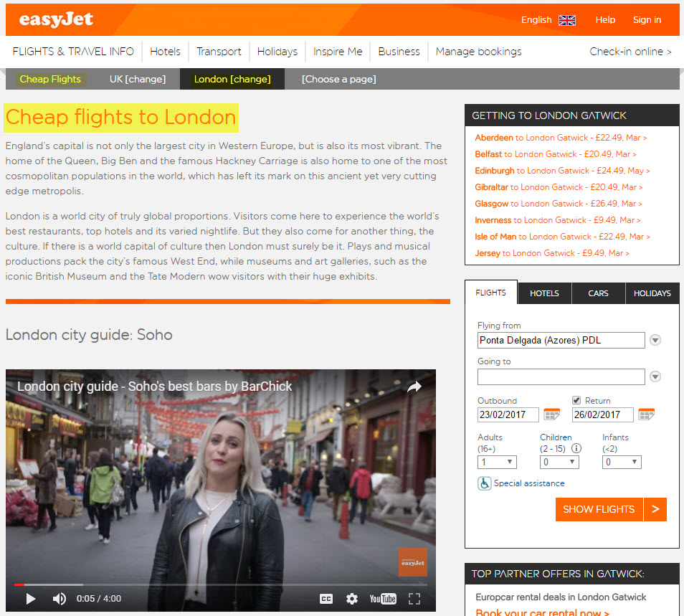Open the Business menu item
The width and height of the screenshot is (684, 616).
click(x=399, y=52)
